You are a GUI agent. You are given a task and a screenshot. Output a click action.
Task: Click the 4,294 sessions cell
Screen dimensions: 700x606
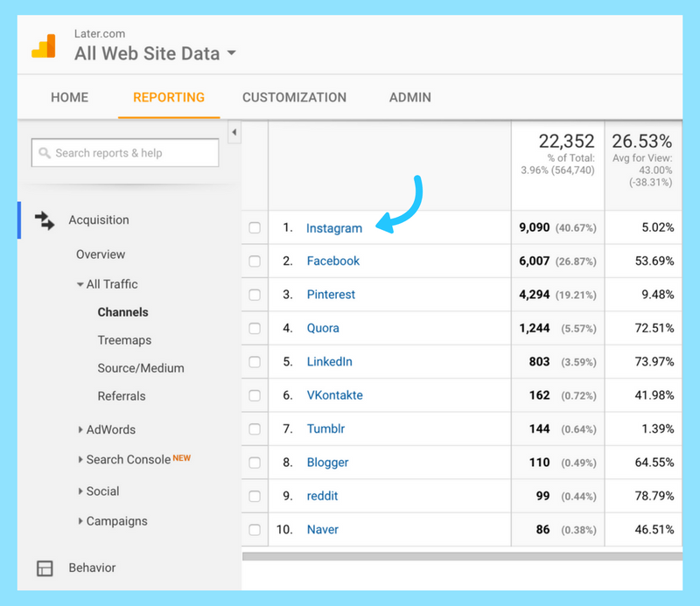pyautogui.click(x=535, y=295)
